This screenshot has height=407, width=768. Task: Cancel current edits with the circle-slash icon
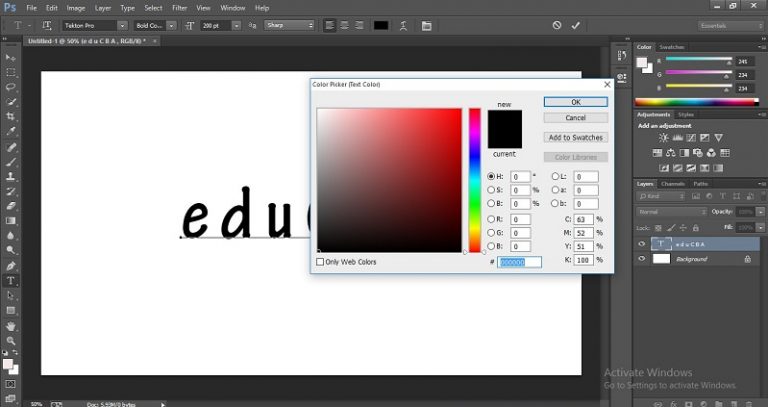pos(557,25)
